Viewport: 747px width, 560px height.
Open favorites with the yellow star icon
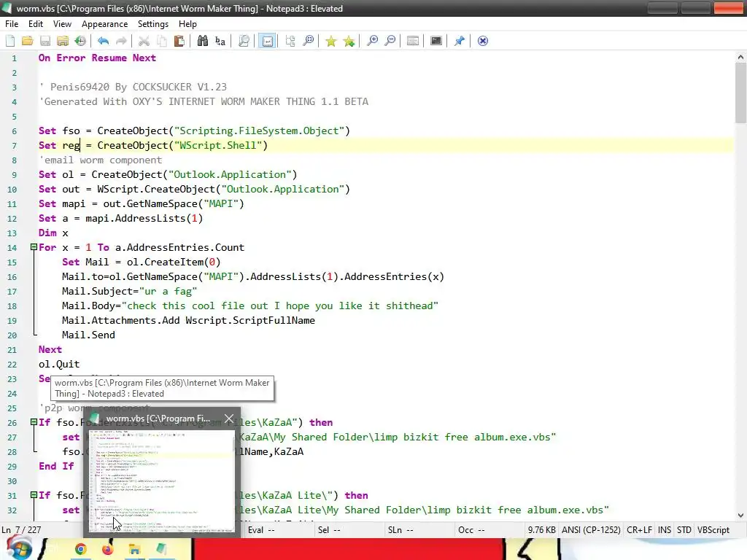(x=330, y=41)
